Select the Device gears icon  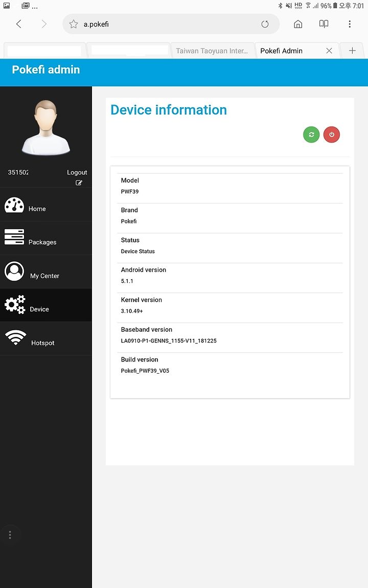[15, 304]
